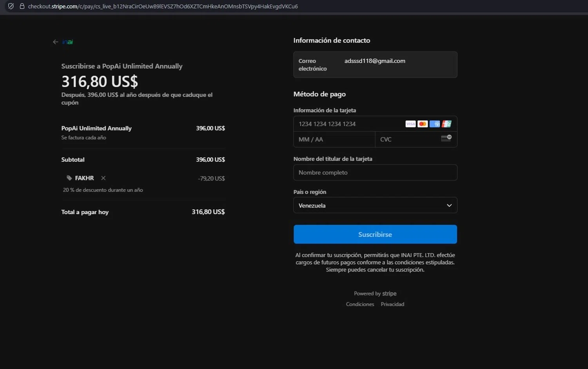The height and width of the screenshot is (369, 588).
Task: Click the checkout.stripe.com URL in address bar
Action: pyautogui.click(x=163, y=6)
